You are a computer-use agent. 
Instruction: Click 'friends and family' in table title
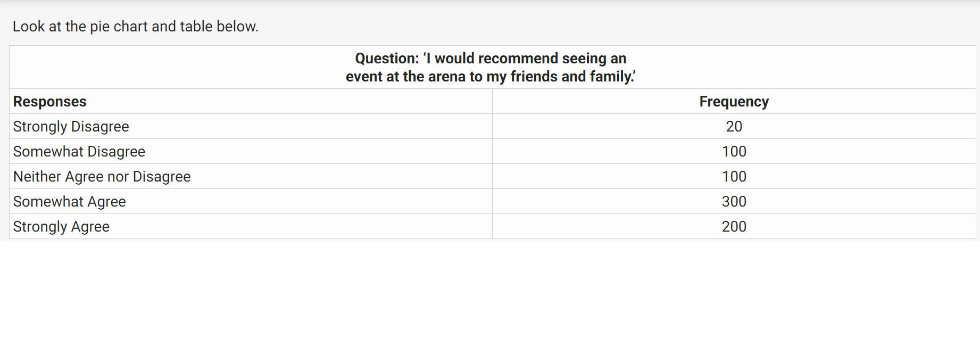pos(572,77)
